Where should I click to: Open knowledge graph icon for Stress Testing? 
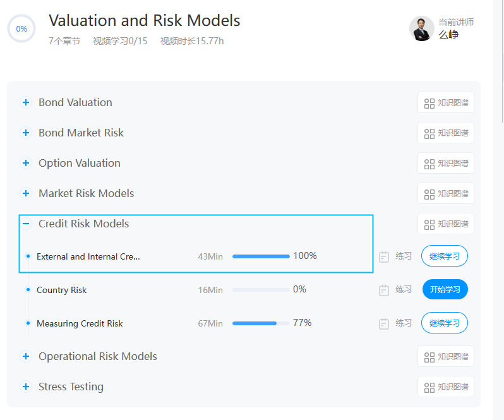429,387
